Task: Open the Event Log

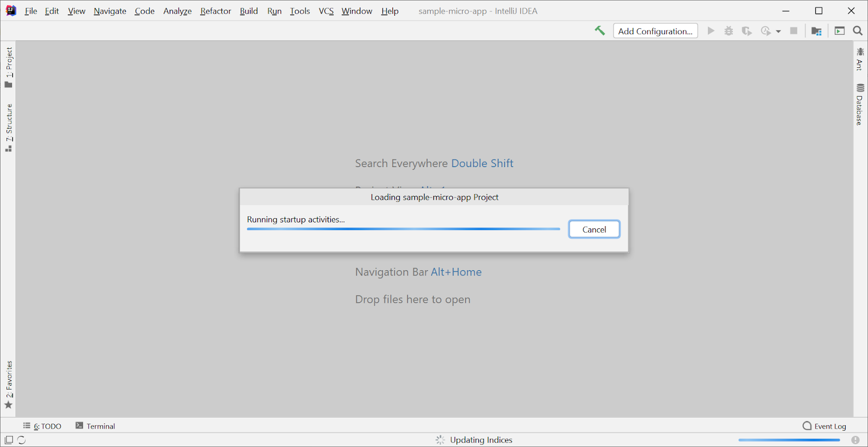Action: tap(825, 426)
